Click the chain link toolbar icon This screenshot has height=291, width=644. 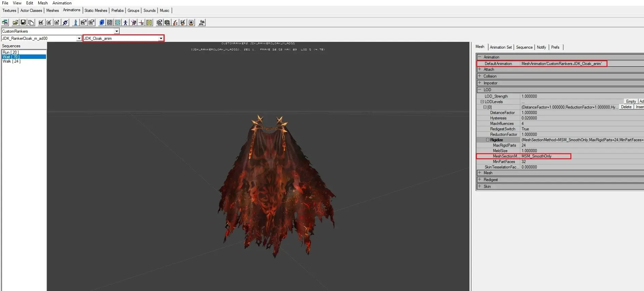point(65,22)
